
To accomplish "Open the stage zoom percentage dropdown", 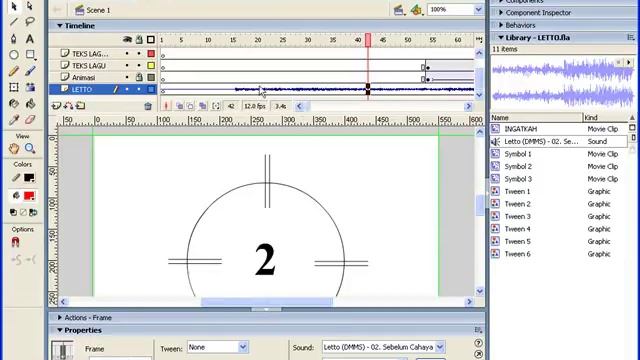I will tap(478, 9).
